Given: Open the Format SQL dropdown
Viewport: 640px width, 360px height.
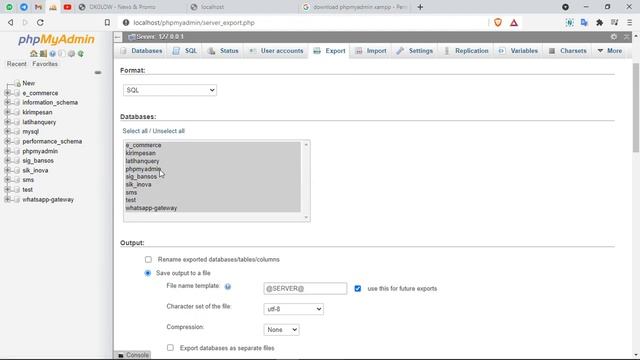Looking at the screenshot, I should point(170,90).
